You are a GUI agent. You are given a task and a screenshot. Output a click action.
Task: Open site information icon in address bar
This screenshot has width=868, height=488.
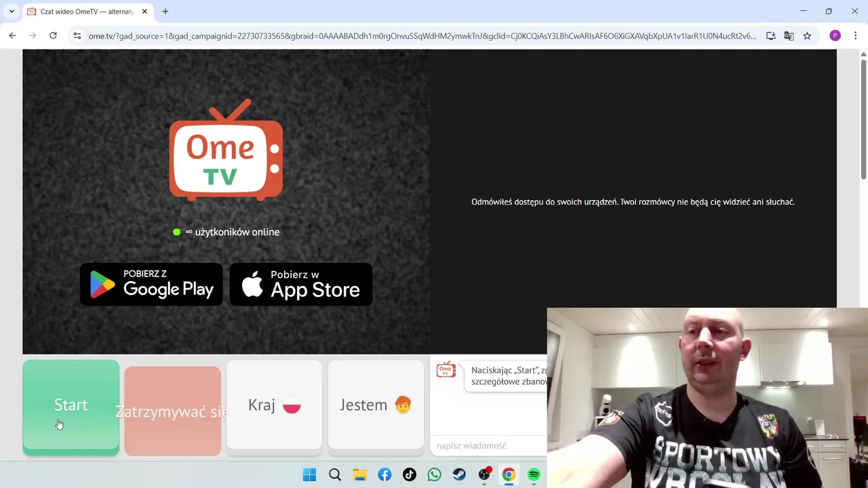click(x=77, y=36)
